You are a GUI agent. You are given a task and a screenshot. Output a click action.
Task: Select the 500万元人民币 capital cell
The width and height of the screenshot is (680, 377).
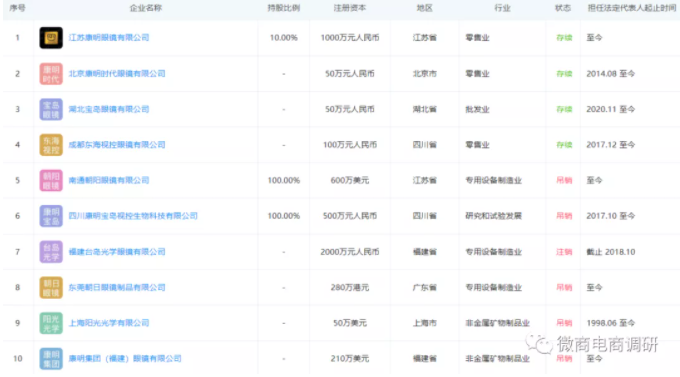(x=350, y=216)
